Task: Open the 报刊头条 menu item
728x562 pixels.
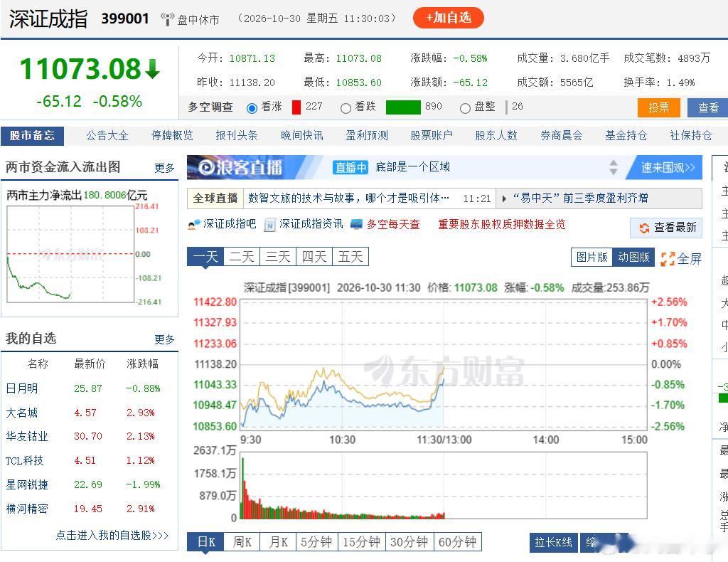Action: tap(237, 136)
